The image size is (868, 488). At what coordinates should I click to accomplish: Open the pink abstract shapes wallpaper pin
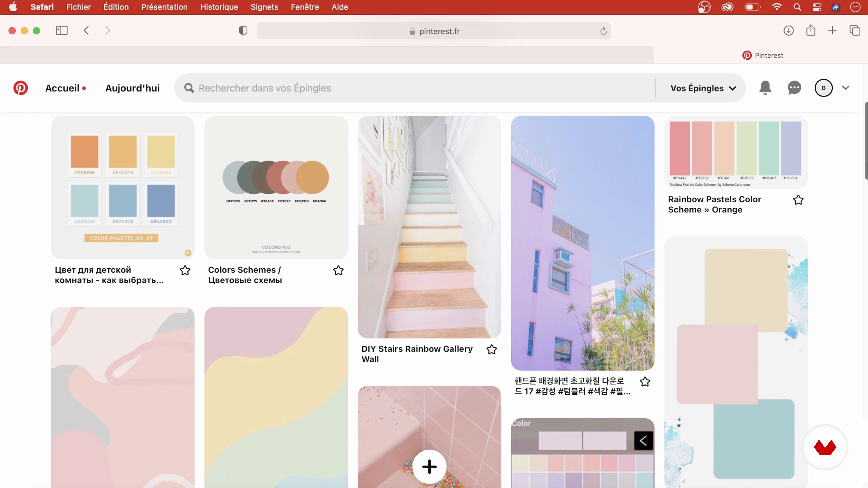123,397
